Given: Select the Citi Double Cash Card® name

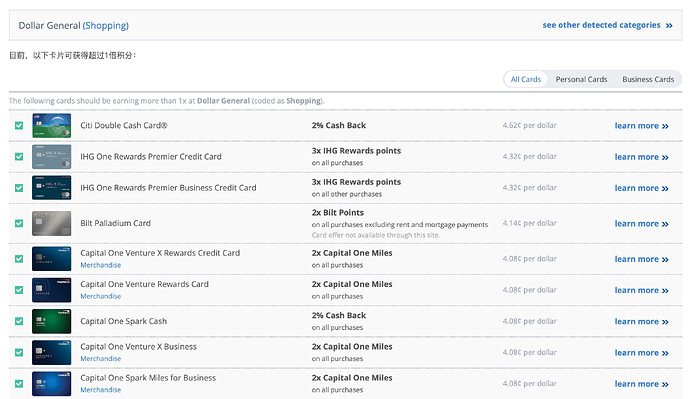Looking at the screenshot, I should (x=124, y=125).
